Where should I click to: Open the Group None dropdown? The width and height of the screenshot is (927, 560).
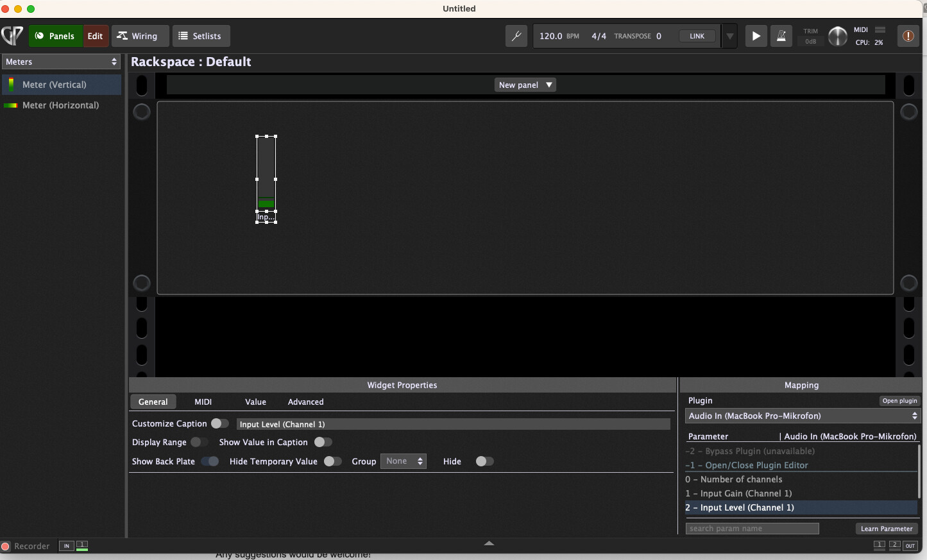point(403,461)
